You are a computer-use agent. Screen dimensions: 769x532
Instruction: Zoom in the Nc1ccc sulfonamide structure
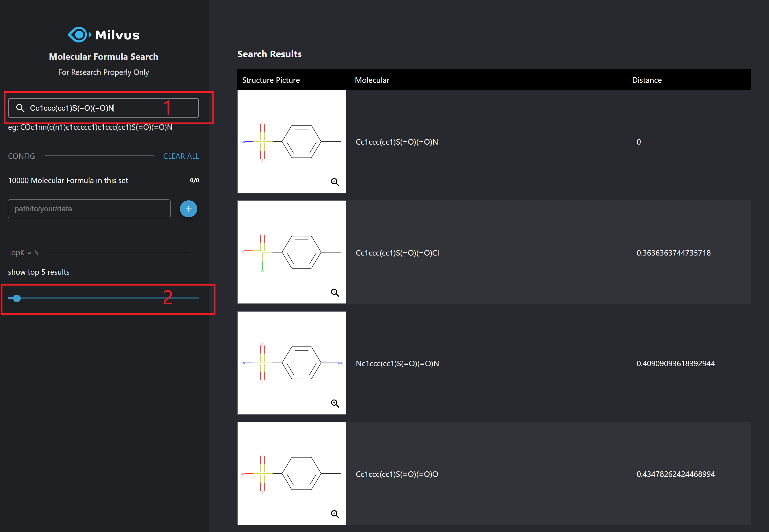pos(335,403)
